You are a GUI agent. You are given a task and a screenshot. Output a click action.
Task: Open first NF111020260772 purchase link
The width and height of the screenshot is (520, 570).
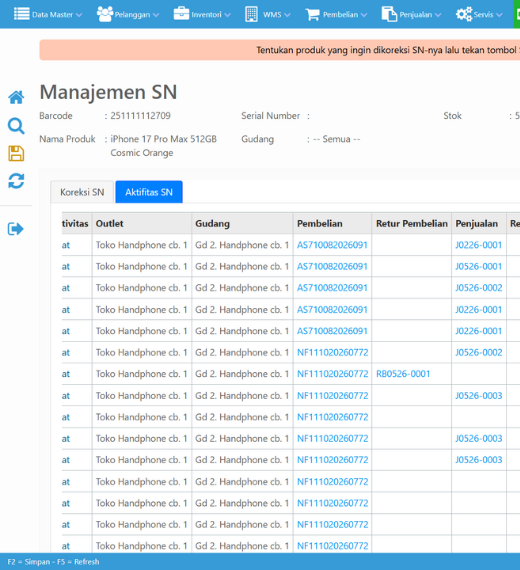pos(333,352)
